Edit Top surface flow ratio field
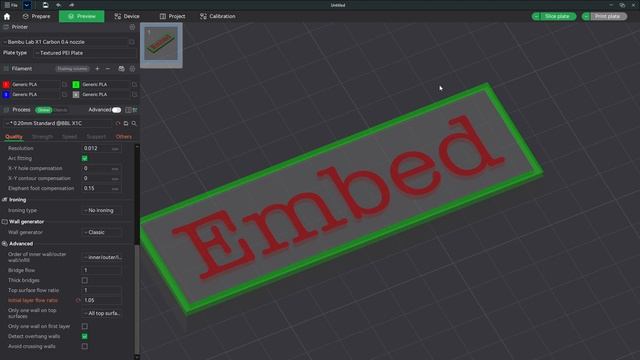Image resolution: width=640 pixels, height=360 pixels. [x=101, y=290]
